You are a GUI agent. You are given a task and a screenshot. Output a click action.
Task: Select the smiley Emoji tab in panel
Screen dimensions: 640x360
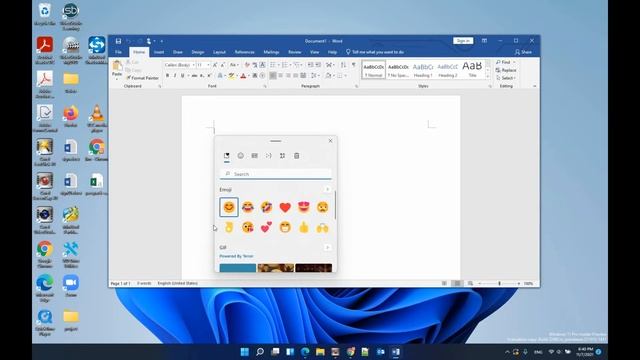click(240, 156)
